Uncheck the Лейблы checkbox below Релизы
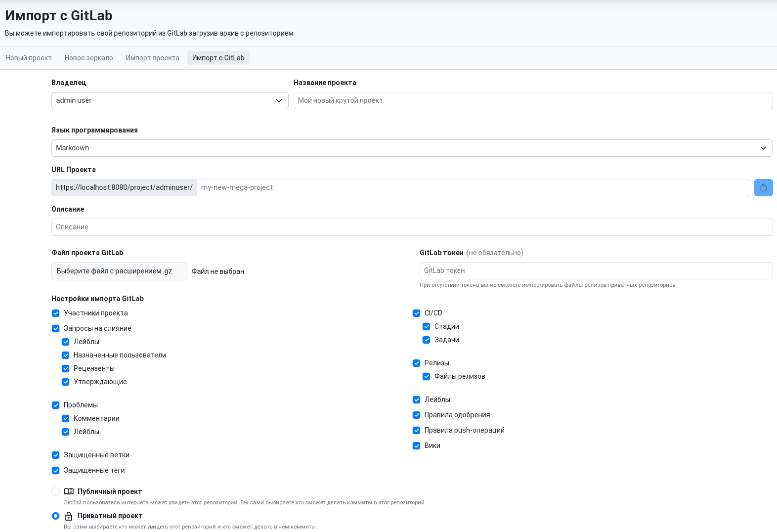This screenshot has height=532, width=777. 417,399
